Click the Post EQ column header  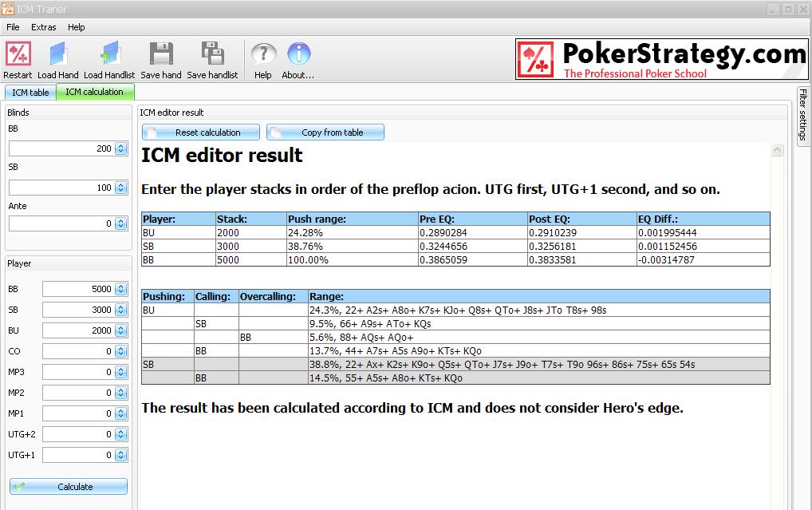[x=582, y=219]
